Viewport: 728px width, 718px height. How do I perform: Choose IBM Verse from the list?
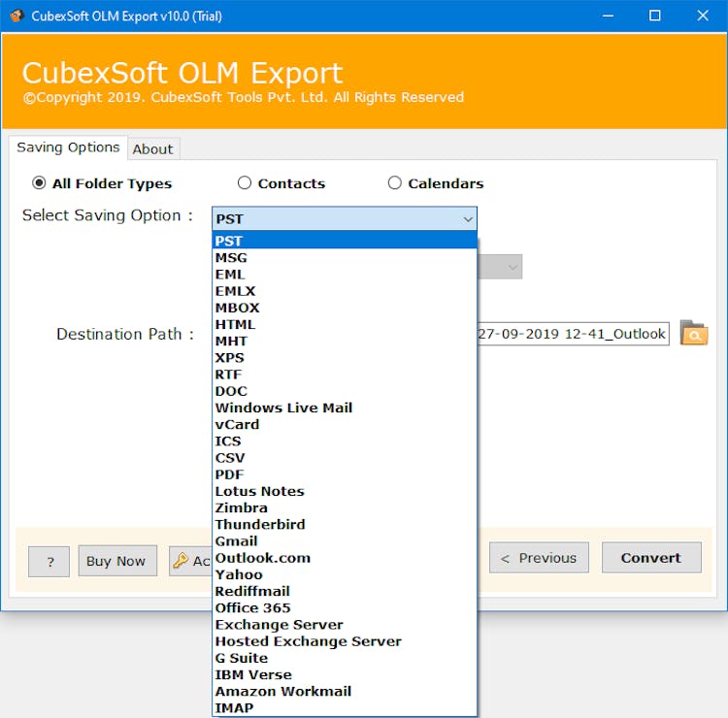tap(345, 675)
